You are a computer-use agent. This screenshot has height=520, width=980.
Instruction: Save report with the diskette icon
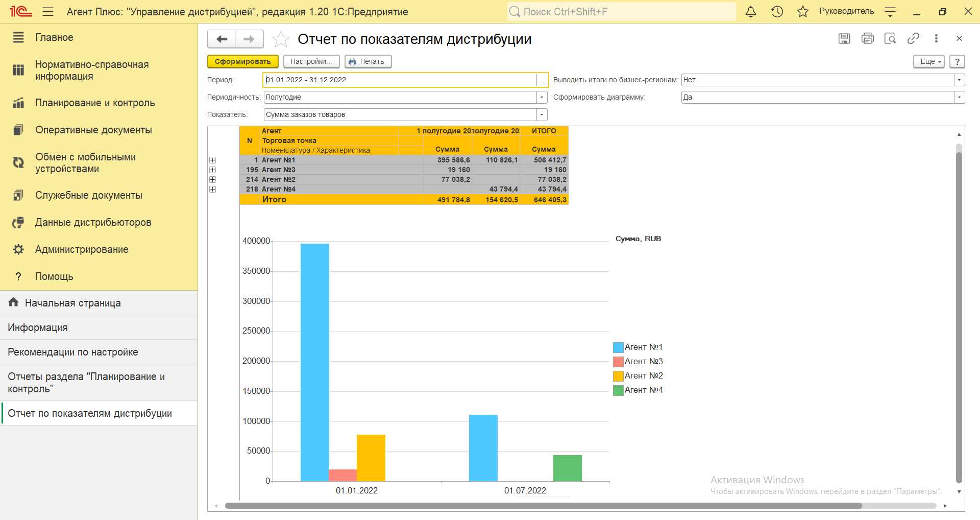click(844, 38)
